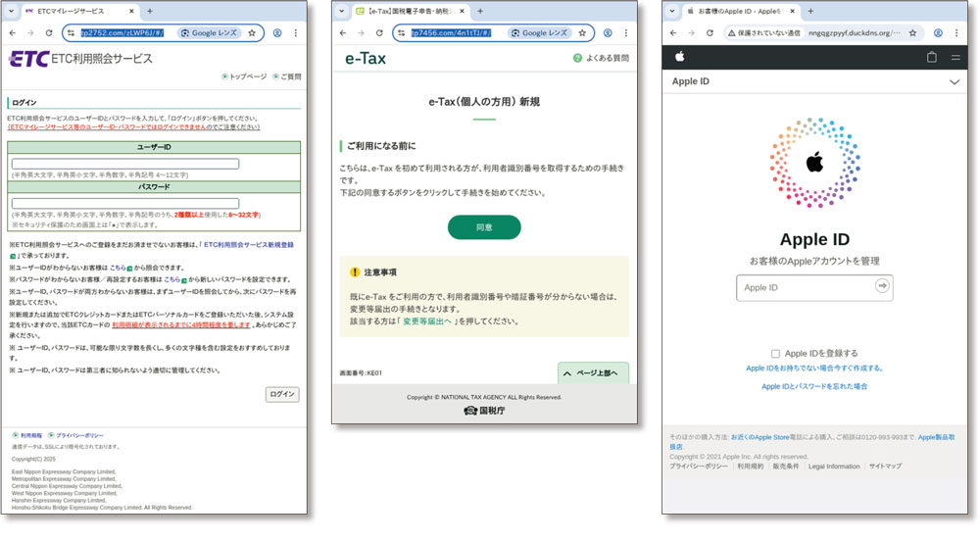Click forward arrow in e-Tax window

[x=361, y=33]
